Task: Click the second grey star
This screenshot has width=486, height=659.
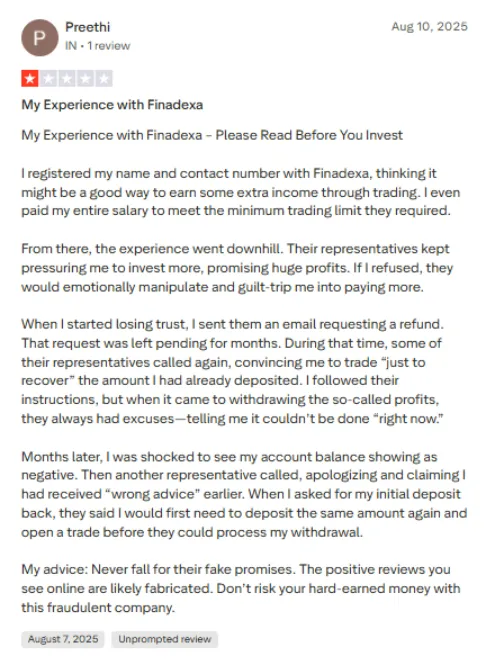Action: pos(48,78)
